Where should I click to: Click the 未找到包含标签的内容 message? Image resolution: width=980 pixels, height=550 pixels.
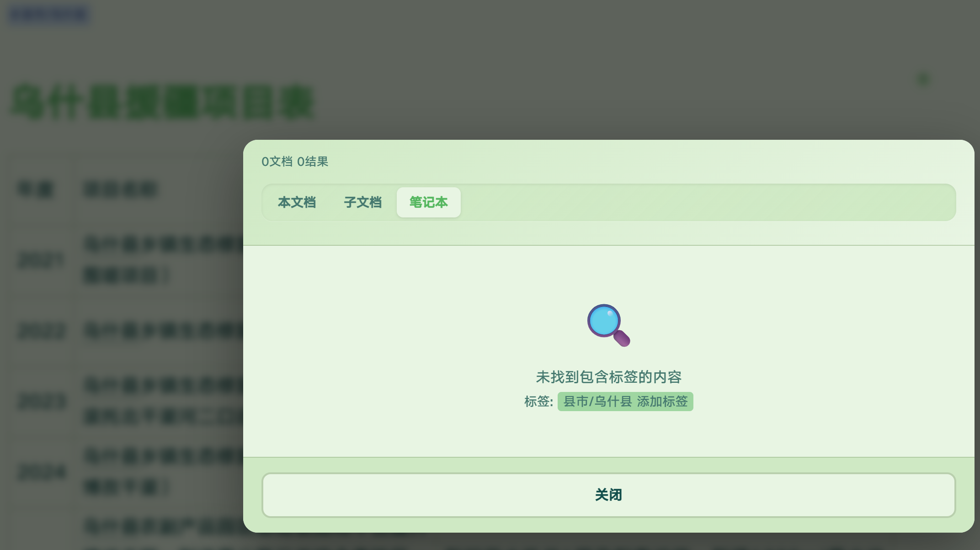[x=608, y=377]
